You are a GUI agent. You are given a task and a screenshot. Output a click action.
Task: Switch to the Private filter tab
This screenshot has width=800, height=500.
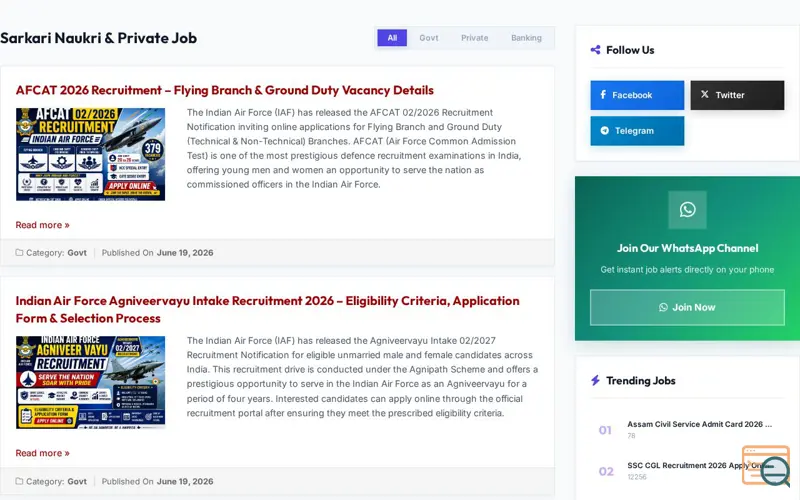tap(474, 38)
